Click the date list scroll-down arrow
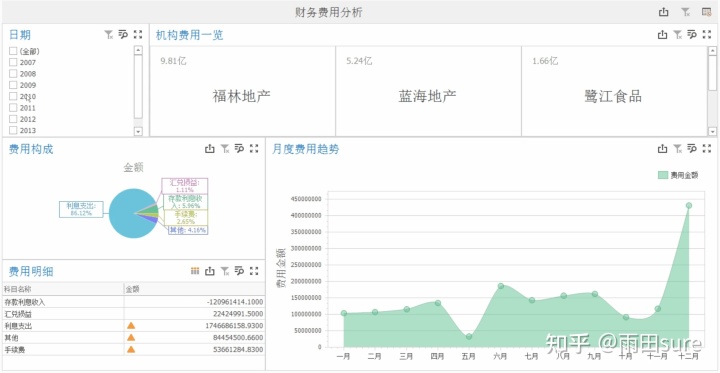 coord(138,131)
